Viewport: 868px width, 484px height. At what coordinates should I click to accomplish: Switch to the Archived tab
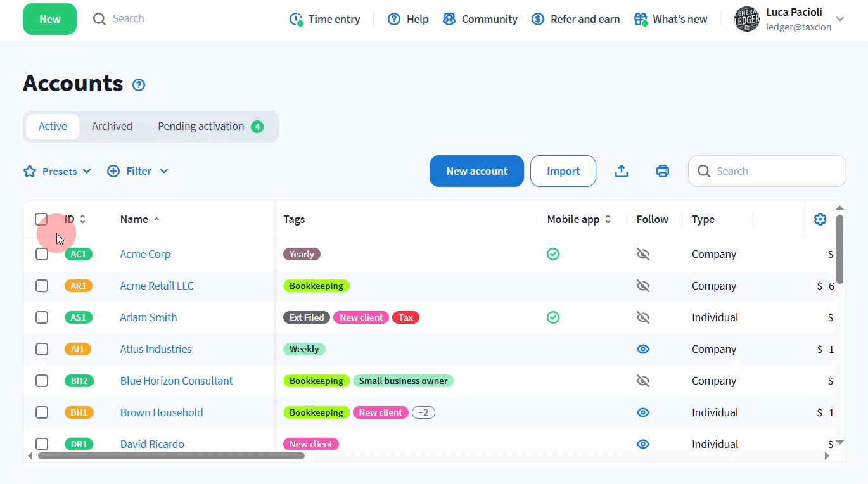click(112, 126)
